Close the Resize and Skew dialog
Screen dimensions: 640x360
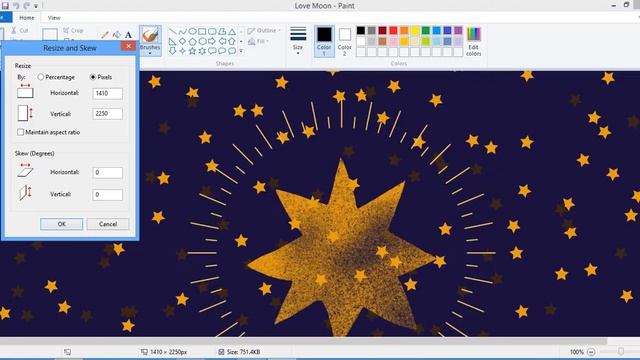point(128,46)
